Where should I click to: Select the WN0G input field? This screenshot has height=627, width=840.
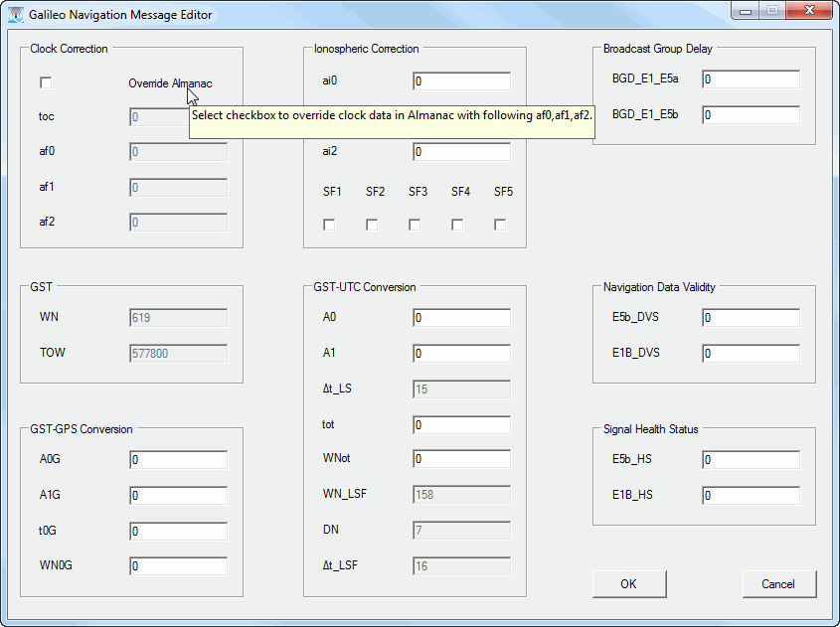click(x=178, y=566)
